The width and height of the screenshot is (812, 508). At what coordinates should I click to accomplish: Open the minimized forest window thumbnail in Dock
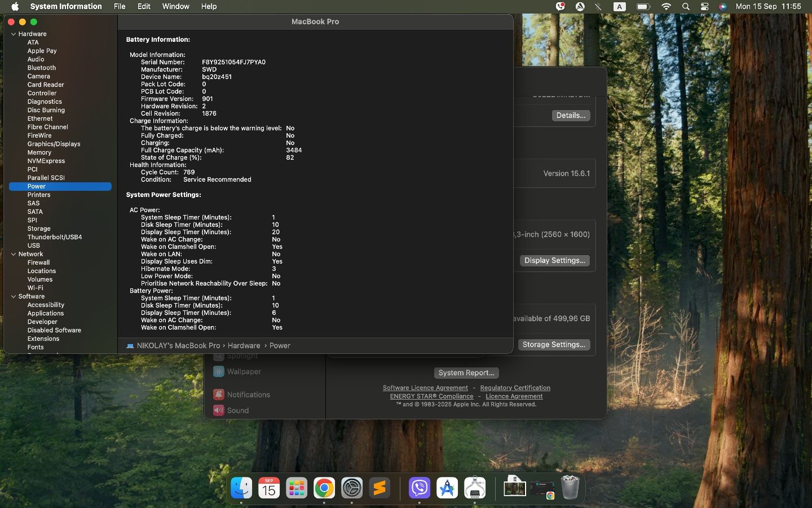pyautogui.click(x=514, y=487)
